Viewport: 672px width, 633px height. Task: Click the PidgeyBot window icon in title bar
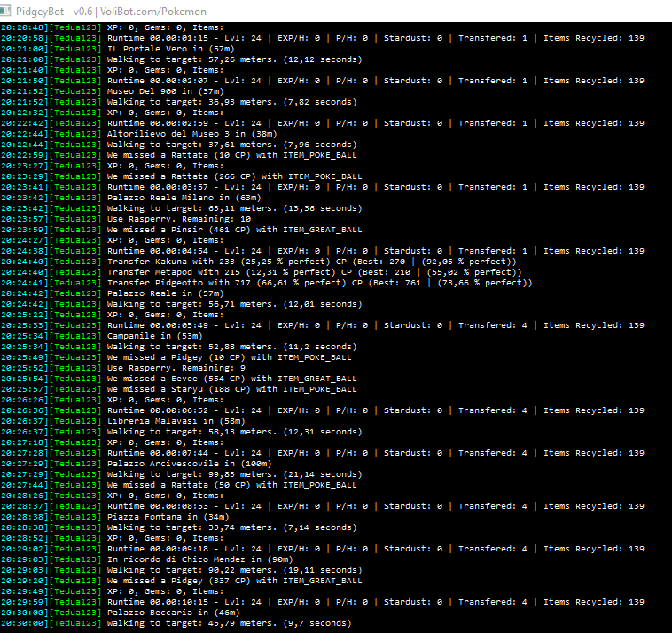(x=5, y=11)
